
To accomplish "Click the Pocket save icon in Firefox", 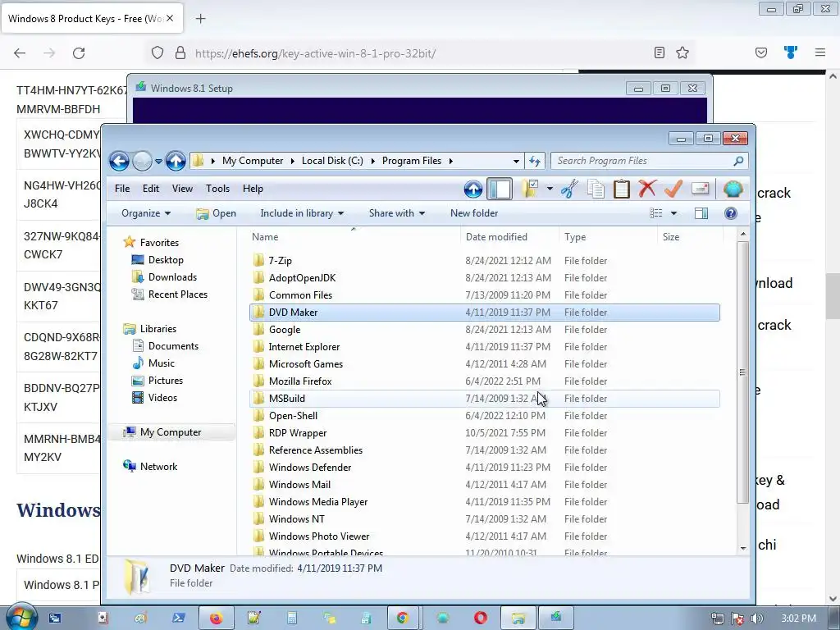I will (760, 52).
